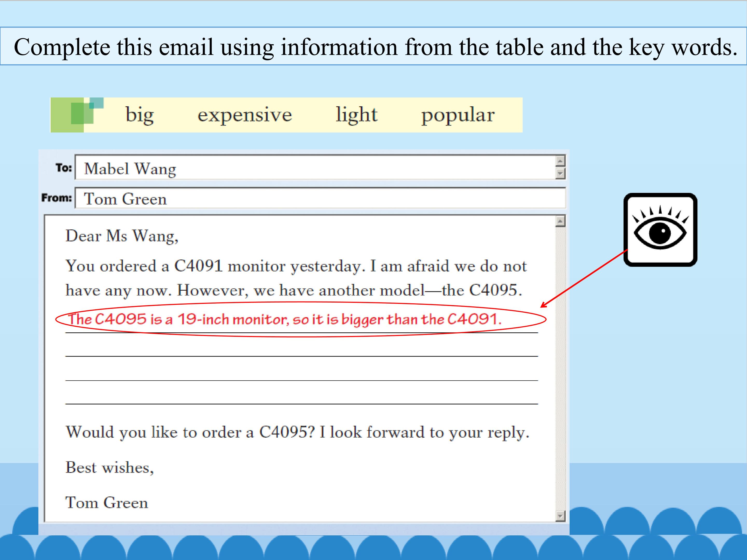Click the "From:" label

pos(57,198)
